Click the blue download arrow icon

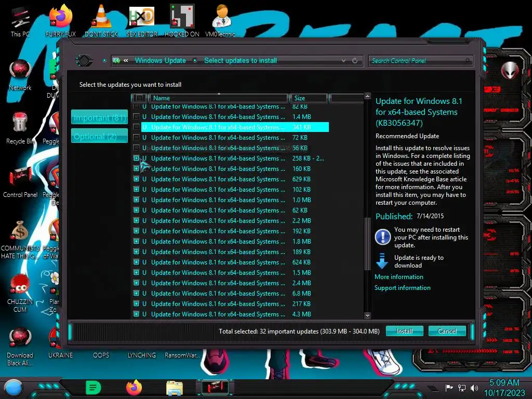[382, 261]
